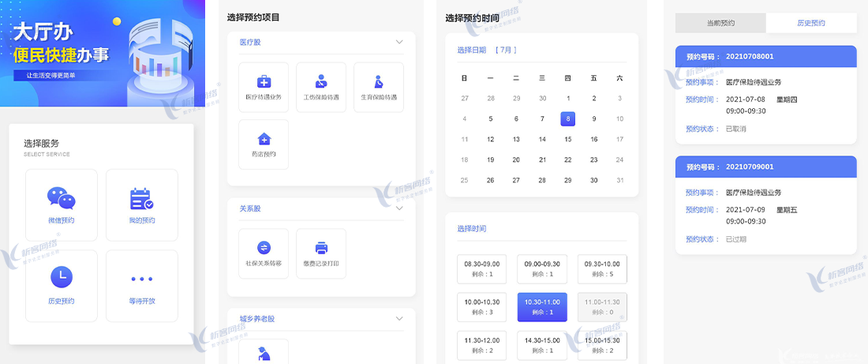Select 生育保险待遇 service icon
Image resolution: width=868 pixels, height=364 pixels.
click(379, 81)
